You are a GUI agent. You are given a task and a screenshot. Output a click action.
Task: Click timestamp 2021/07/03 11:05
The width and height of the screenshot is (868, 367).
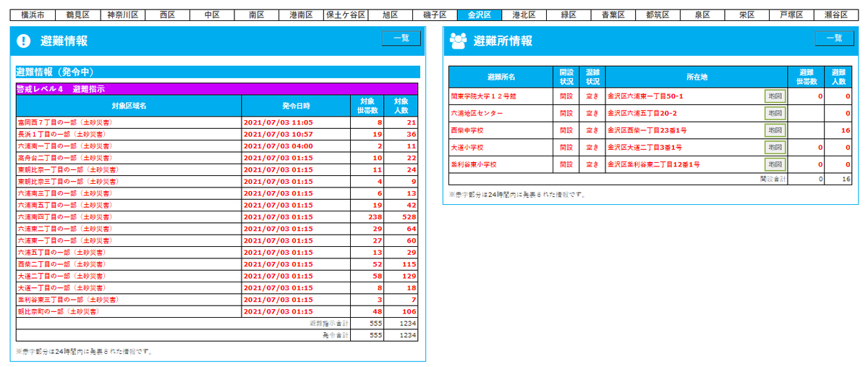pyautogui.click(x=278, y=122)
